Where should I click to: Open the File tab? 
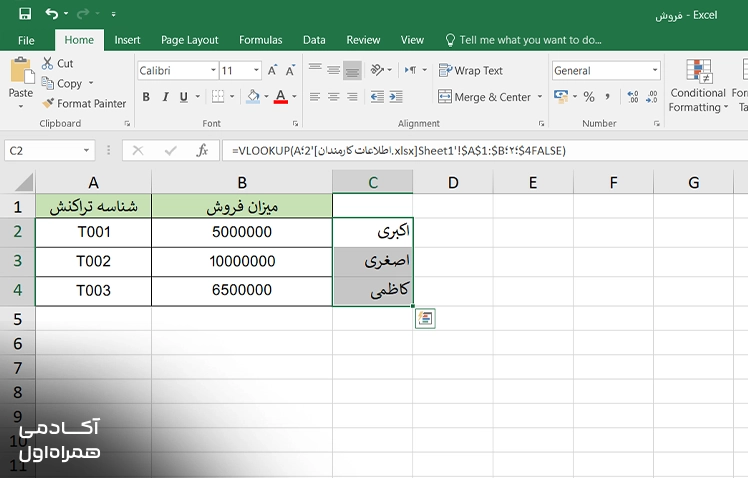(26, 40)
